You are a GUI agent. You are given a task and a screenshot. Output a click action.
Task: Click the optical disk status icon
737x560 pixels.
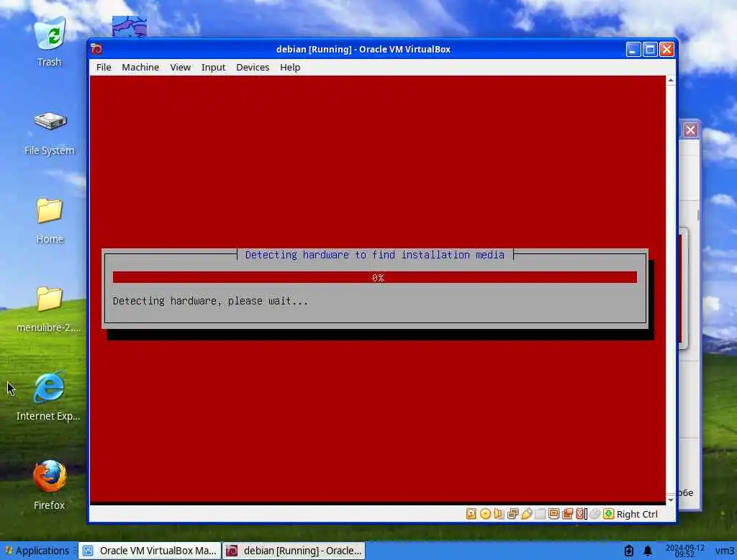click(485, 514)
